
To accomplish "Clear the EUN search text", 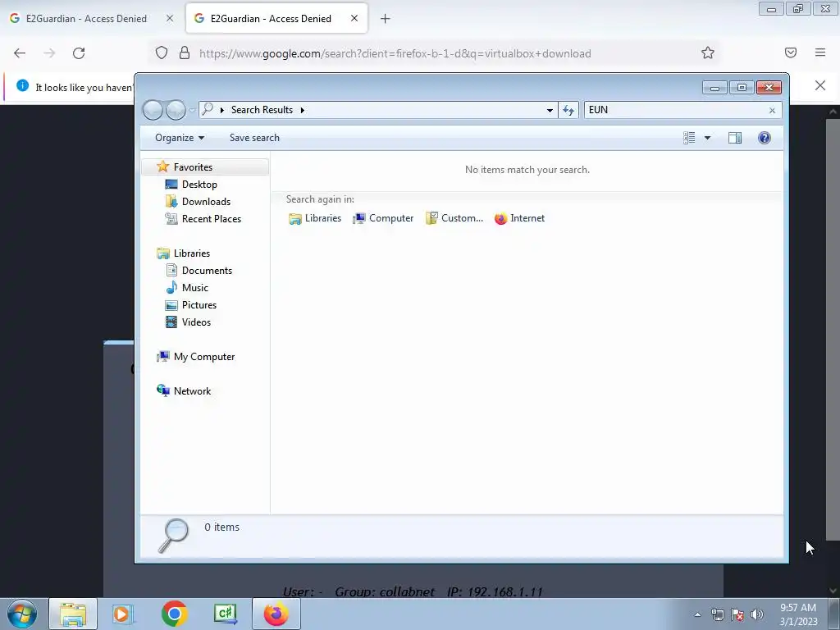I will pyautogui.click(x=772, y=111).
